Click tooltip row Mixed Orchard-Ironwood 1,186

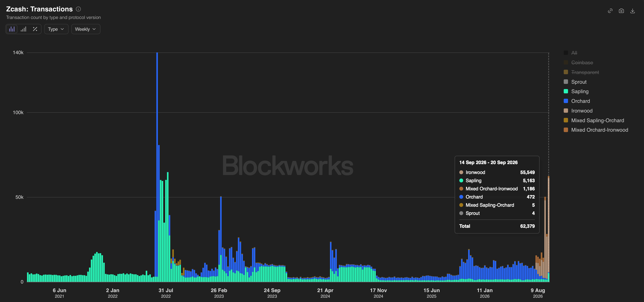pyautogui.click(x=497, y=189)
